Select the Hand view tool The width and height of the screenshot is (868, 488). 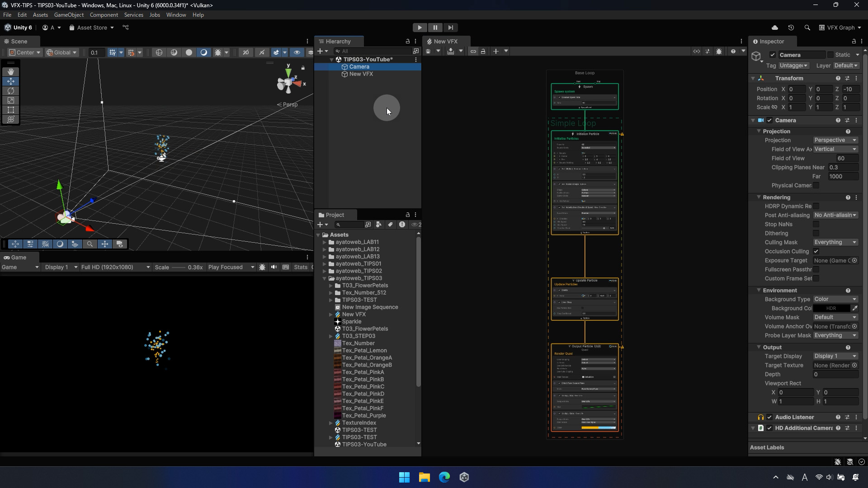pyautogui.click(x=11, y=72)
